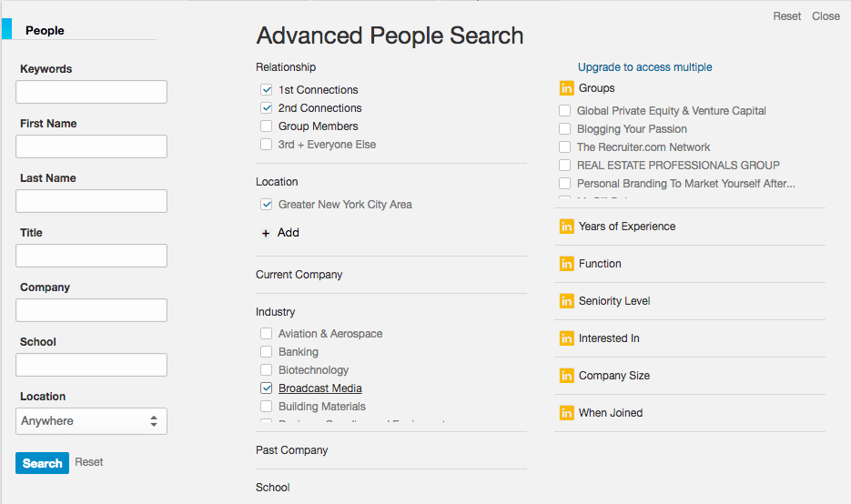The width and height of the screenshot is (851, 504).
Task: Expand the School filter section
Action: (272, 488)
